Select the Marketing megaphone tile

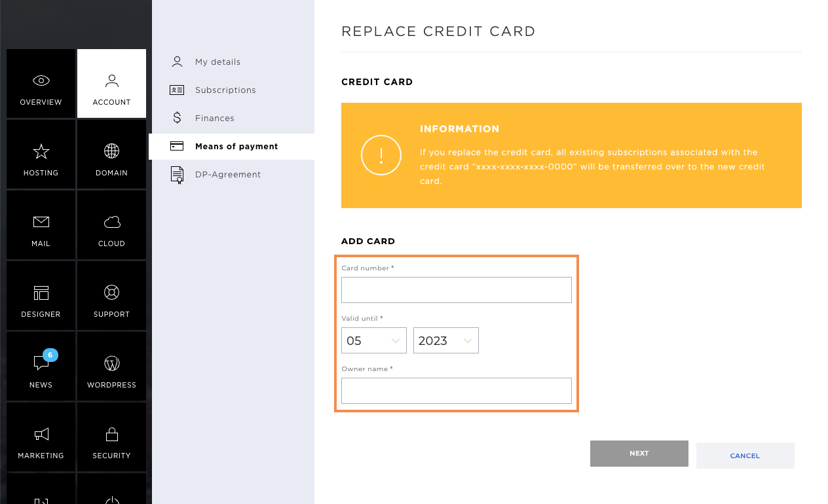coord(41,437)
